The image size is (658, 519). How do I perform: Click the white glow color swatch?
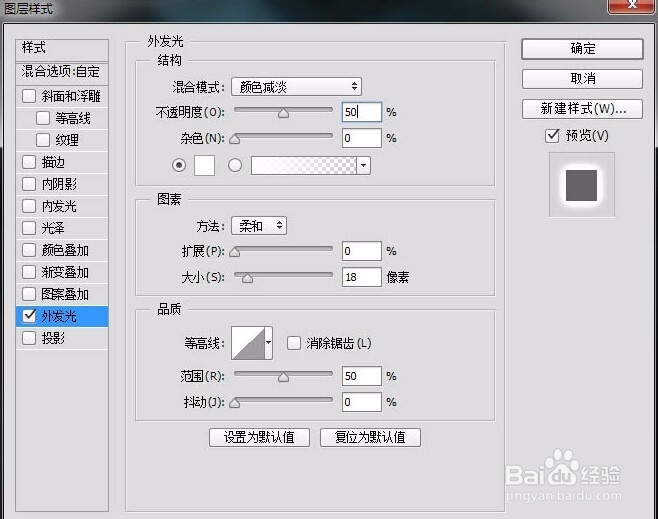[204, 165]
